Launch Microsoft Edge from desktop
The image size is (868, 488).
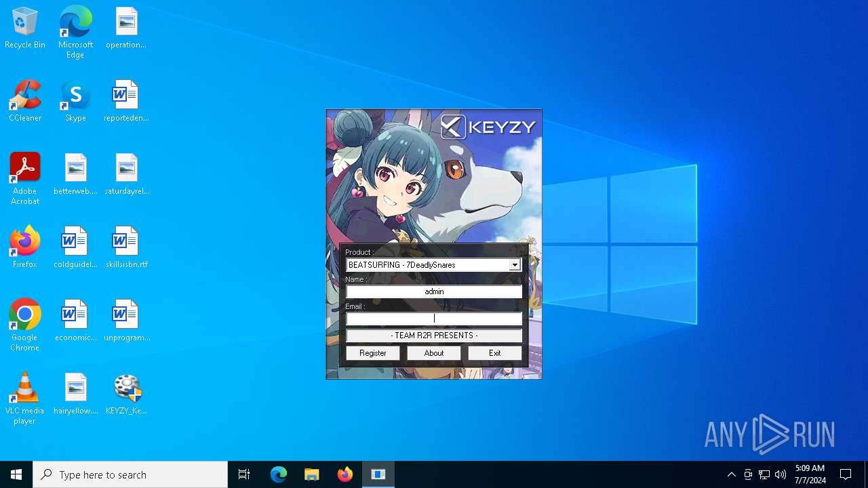coord(75,33)
